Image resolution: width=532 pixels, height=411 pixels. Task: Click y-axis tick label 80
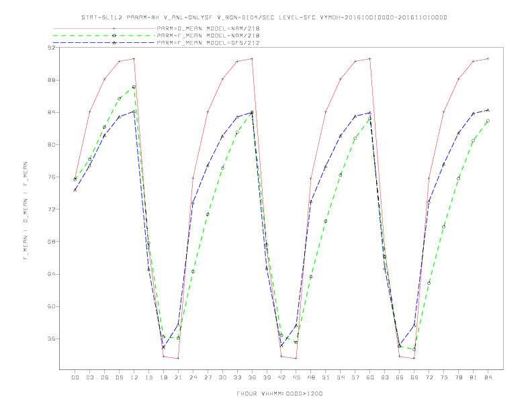51,144
